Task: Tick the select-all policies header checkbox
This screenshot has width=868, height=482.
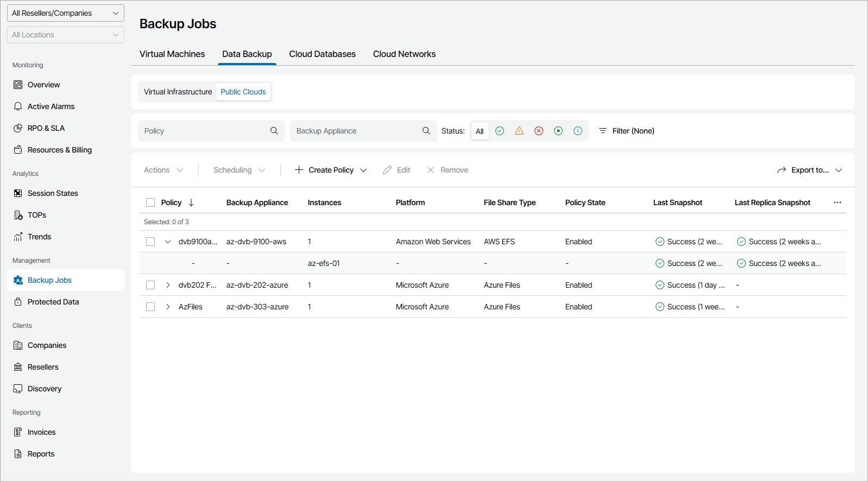Action: coord(150,202)
